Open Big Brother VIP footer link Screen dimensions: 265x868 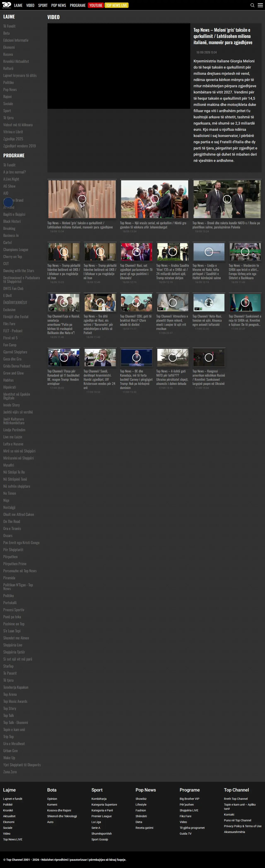point(190,799)
